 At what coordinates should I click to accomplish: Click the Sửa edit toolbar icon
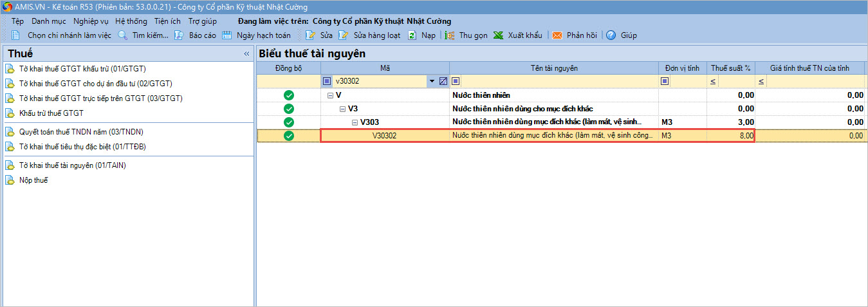[x=311, y=35]
